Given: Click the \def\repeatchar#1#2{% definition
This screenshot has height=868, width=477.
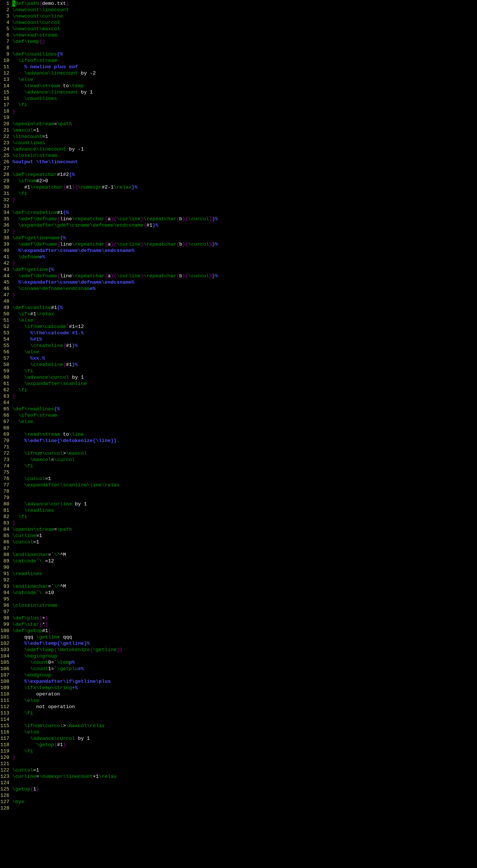Looking at the screenshot, I should (44, 174).
